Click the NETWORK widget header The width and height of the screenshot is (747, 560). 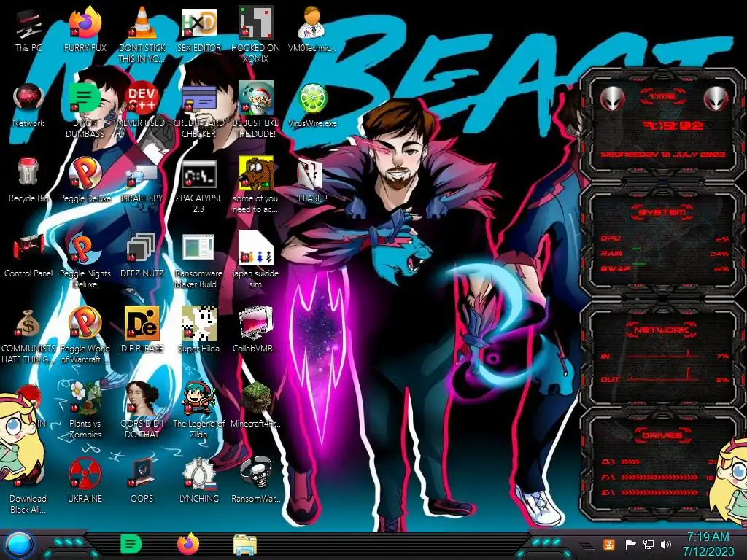pos(662,330)
